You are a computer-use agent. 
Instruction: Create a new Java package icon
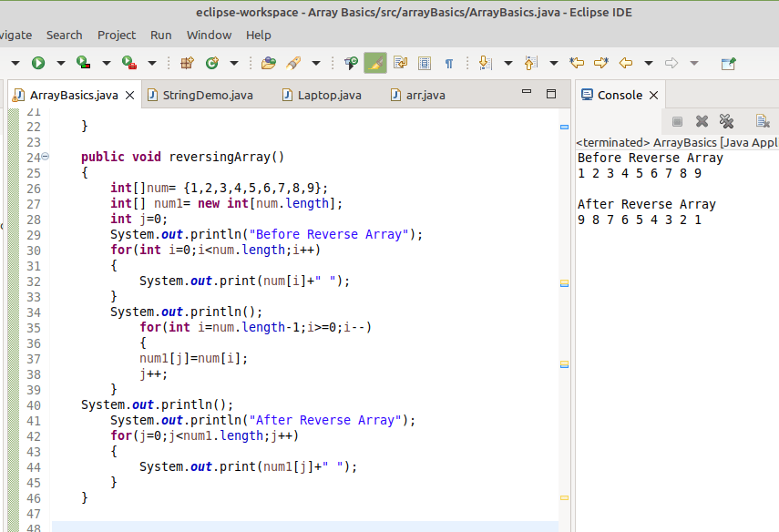point(187,63)
